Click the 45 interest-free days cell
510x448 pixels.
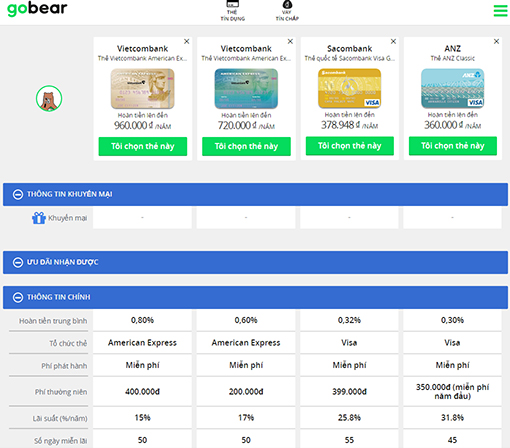(x=452, y=440)
